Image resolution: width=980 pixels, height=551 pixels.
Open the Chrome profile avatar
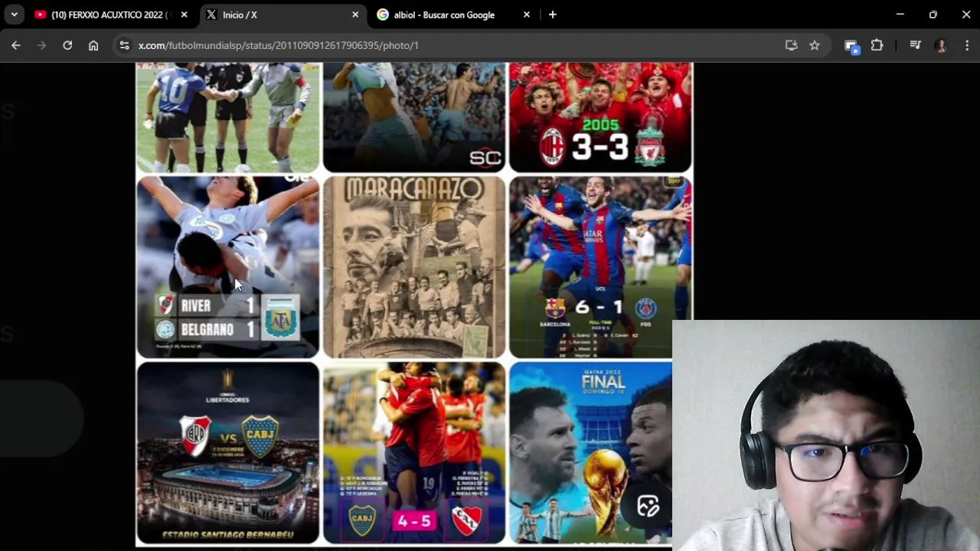tap(941, 45)
